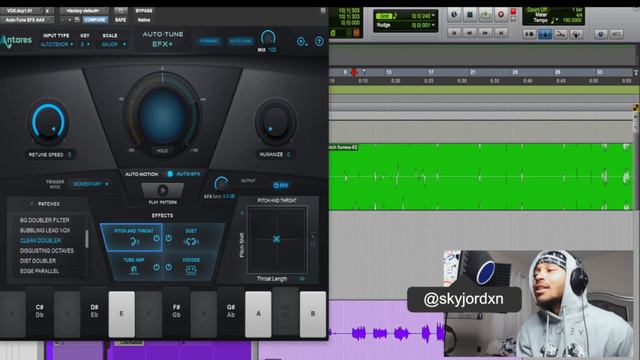Click the Play Pattern play button
Screen dimensions: 640x360
coord(162,190)
